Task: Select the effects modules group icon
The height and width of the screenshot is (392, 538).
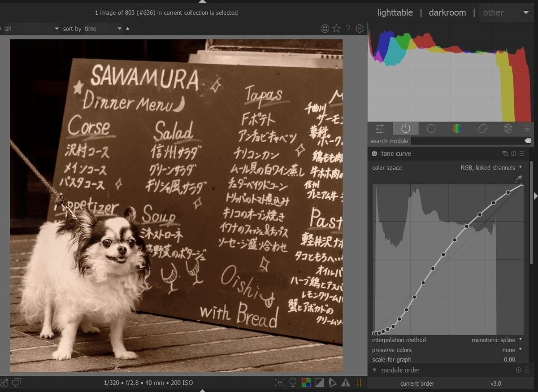Action: tap(508, 129)
